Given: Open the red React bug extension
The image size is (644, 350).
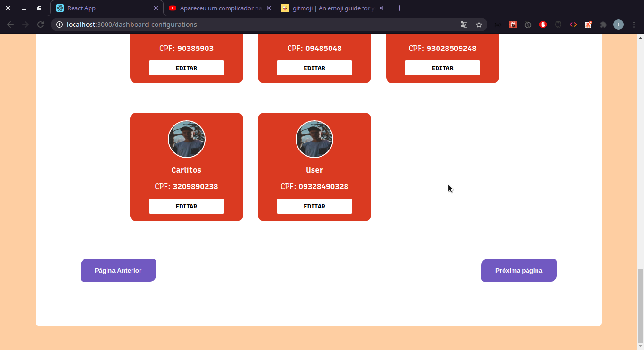Looking at the screenshot, I should click(x=513, y=25).
